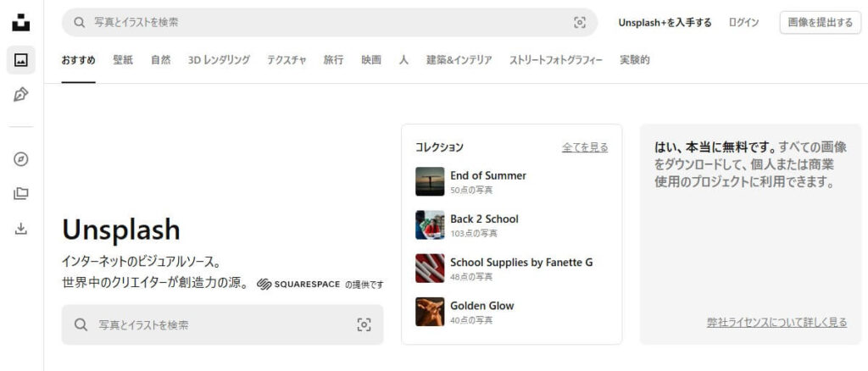Image resolution: width=868 pixels, height=371 pixels.
Task: Click Unsplash+を入手する link
Action: tap(665, 23)
